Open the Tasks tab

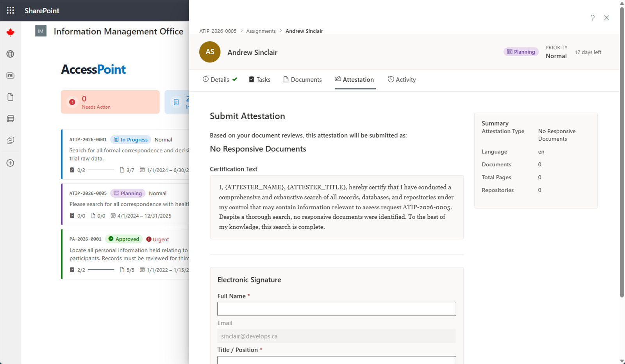tap(260, 80)
